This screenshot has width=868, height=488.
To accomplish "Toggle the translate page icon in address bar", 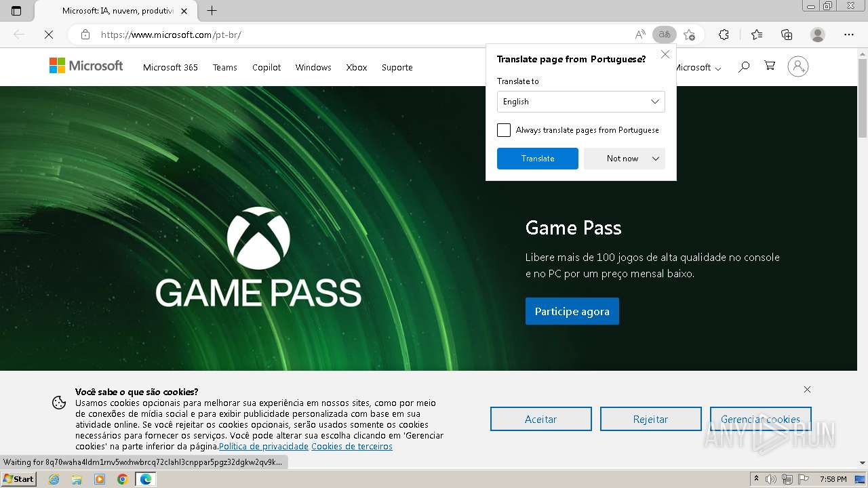I will pos(665,35).
